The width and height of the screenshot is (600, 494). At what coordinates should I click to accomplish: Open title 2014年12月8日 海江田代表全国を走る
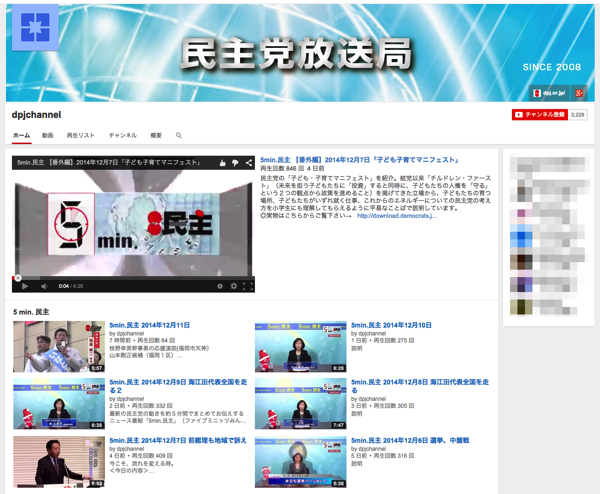[x=420, y=386]
